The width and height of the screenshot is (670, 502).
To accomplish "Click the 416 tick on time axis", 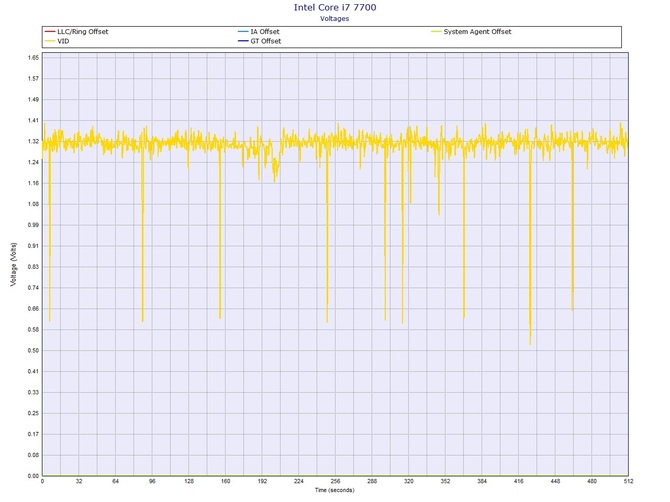I will click(x=518, y=481).
